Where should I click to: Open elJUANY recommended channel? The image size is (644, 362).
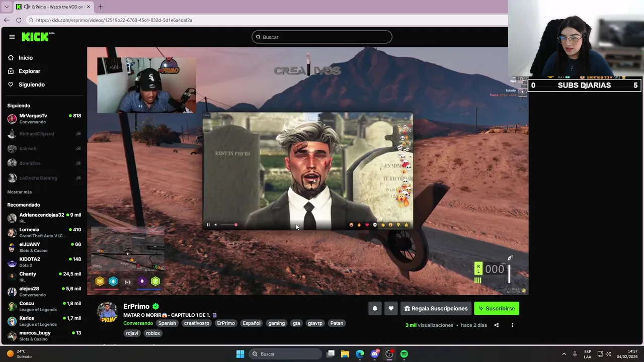coord(44,247)
